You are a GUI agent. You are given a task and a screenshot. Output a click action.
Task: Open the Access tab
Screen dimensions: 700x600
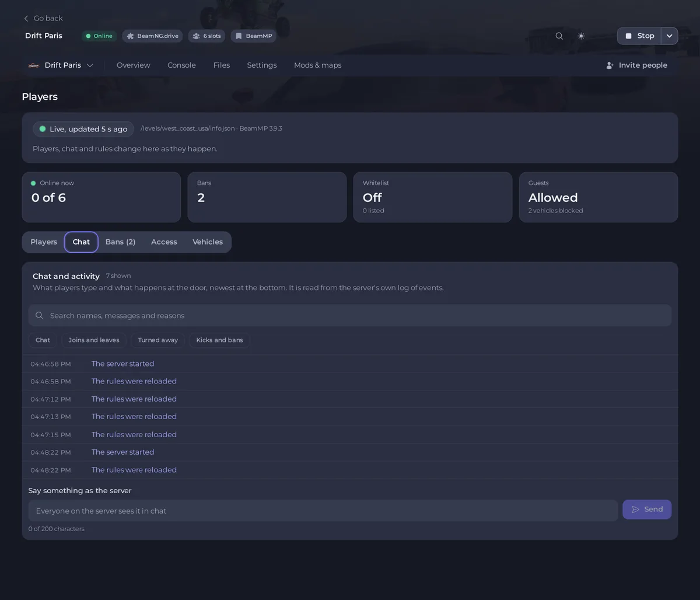pos(164,242)
